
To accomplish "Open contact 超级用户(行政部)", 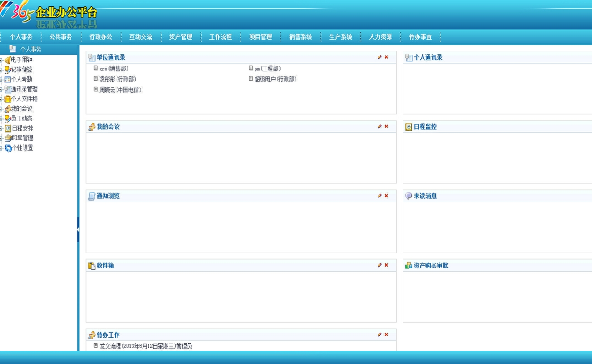I will pyautogui.click(x=276, y=79).
